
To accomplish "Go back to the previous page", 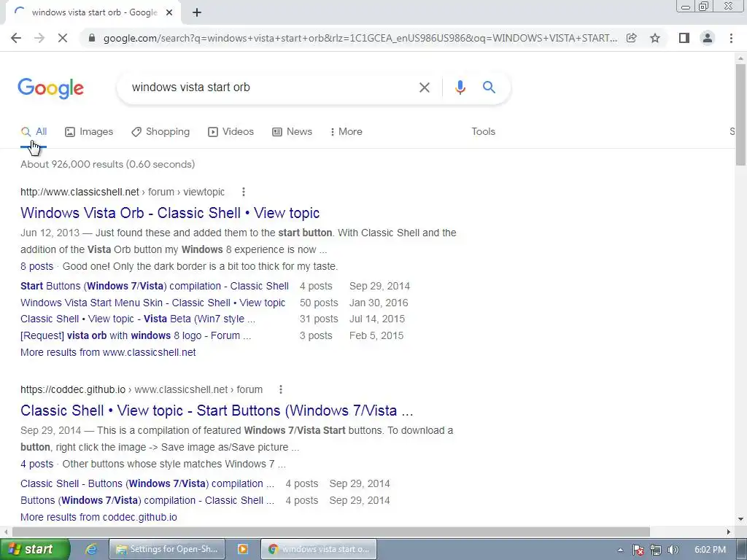I will coord(16,38).
